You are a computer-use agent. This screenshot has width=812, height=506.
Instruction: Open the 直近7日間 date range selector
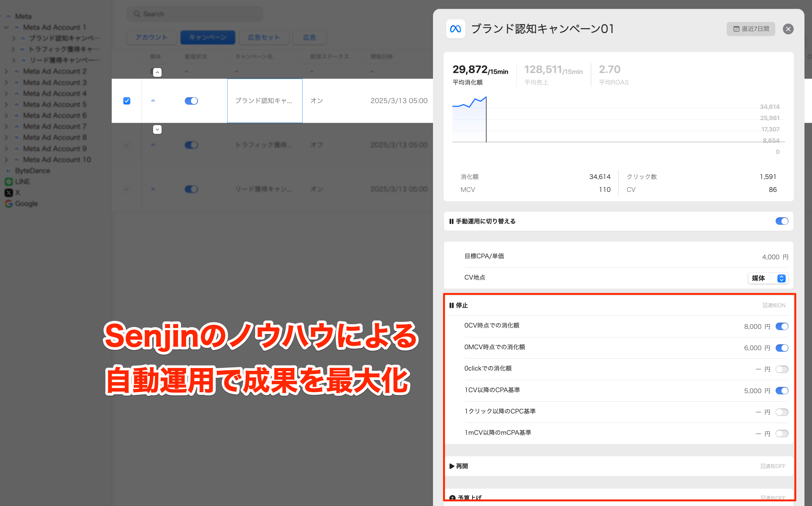[751, 29]
